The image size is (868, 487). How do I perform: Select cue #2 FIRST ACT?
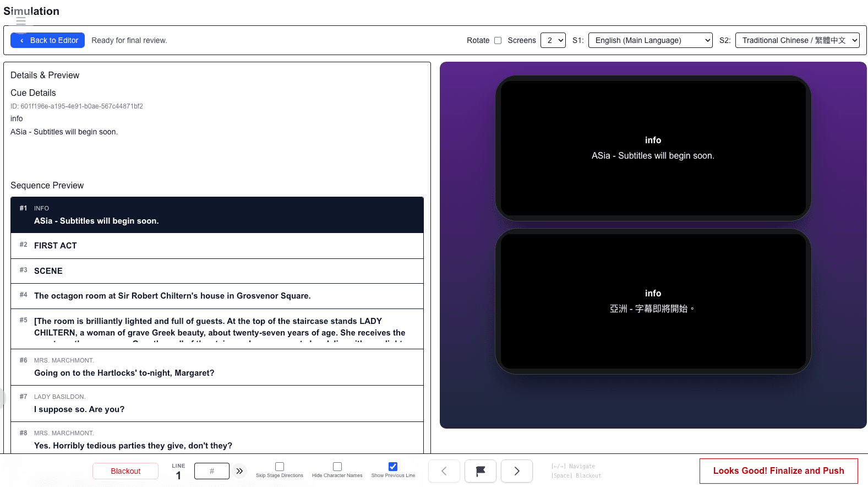click(217, 246)
